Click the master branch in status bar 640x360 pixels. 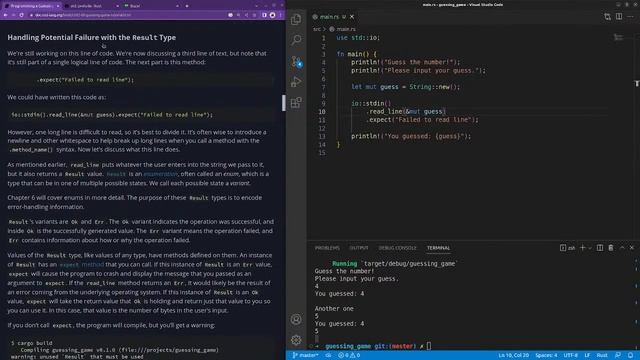coord(305,355)
